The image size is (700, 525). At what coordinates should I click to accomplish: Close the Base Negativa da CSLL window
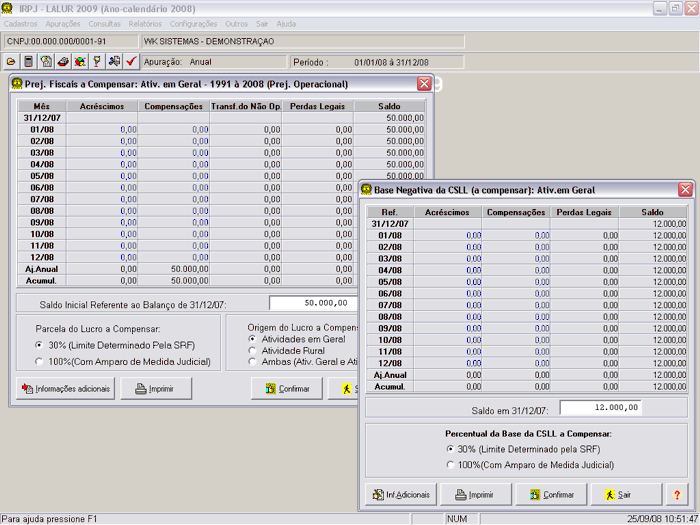[x=685, y=189]
